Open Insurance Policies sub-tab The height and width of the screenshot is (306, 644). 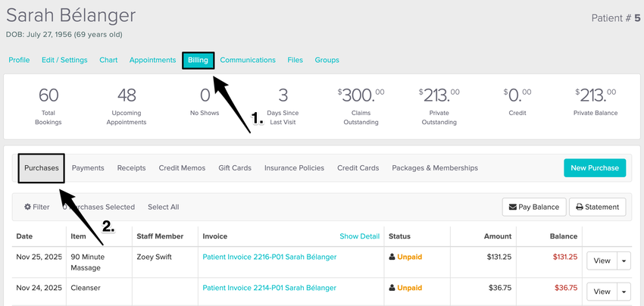pos(294,168)
